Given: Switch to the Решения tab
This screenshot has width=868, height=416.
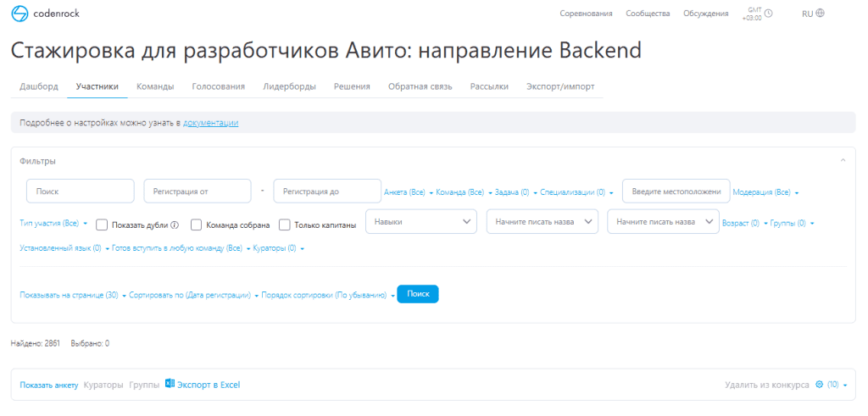Looking at the screenshot, I should 352,86.
